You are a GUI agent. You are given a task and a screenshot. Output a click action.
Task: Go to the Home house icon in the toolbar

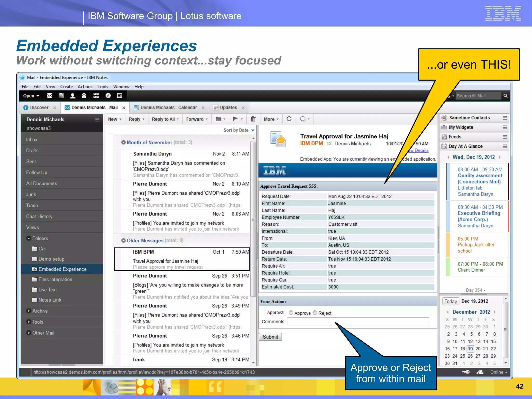(84, 96)
